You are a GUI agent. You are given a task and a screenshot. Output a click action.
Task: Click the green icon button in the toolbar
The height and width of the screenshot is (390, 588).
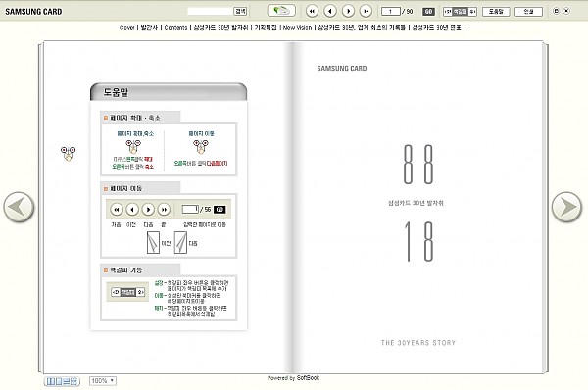(281, 11)
